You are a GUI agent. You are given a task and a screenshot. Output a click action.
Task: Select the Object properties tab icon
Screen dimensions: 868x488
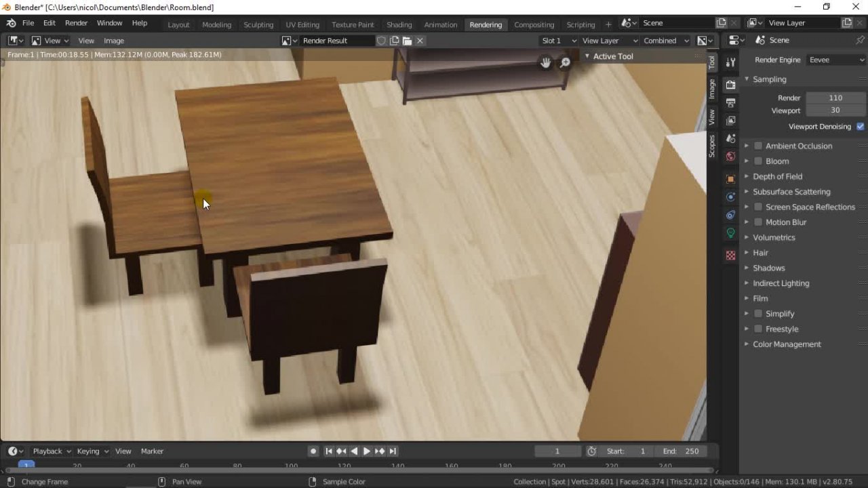[730, 179]
